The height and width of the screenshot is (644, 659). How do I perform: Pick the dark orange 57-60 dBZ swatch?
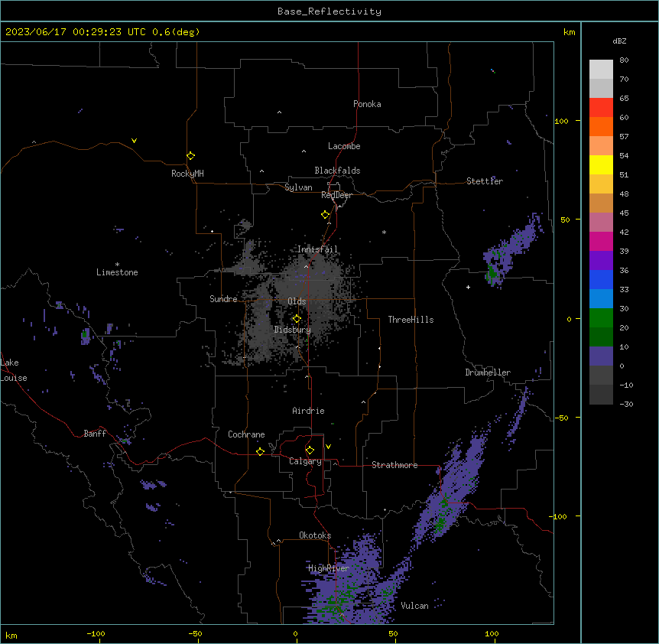(601, 126)
